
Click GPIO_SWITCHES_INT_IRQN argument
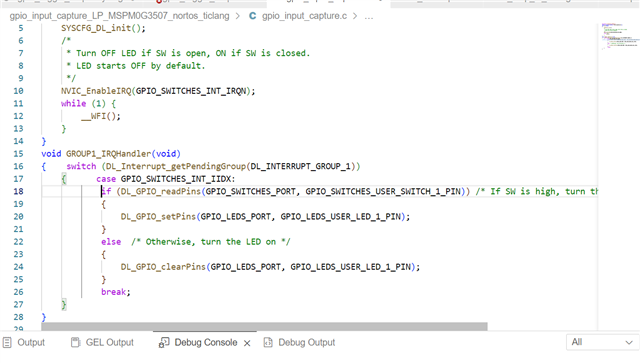tap(191, 91)
